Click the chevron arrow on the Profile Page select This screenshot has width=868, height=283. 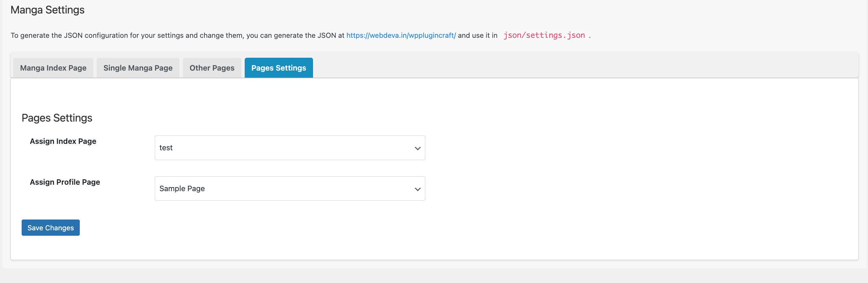[x=417, y=189]
